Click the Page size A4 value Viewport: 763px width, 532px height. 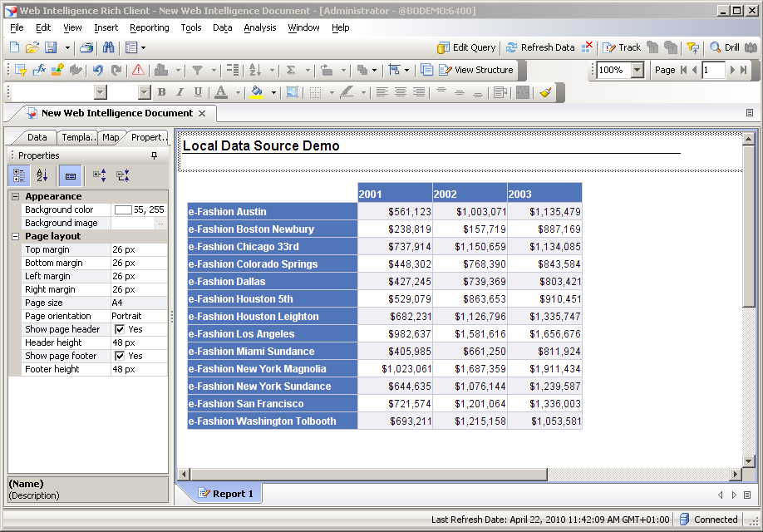(x=139, y=303)
